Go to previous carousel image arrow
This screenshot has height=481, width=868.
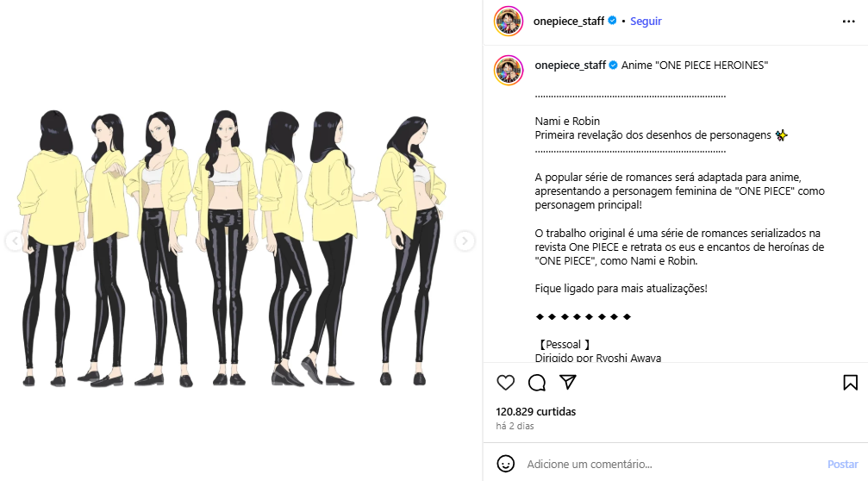click(15, 240)
